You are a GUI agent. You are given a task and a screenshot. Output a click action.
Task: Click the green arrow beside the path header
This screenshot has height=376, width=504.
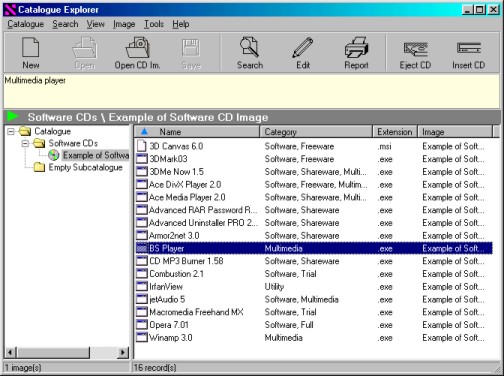point(13,117)
